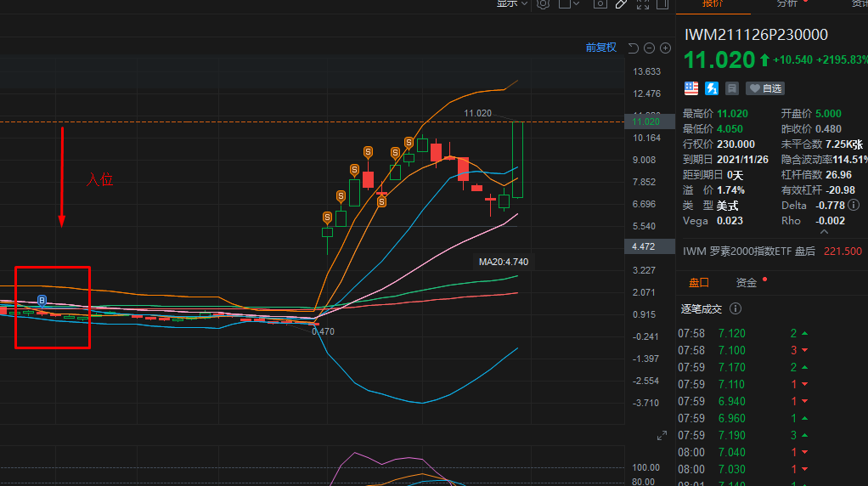Click the 到期日 2021/11/26 value
The width and height of the screenshot is (868, 486).
(742, 160)
